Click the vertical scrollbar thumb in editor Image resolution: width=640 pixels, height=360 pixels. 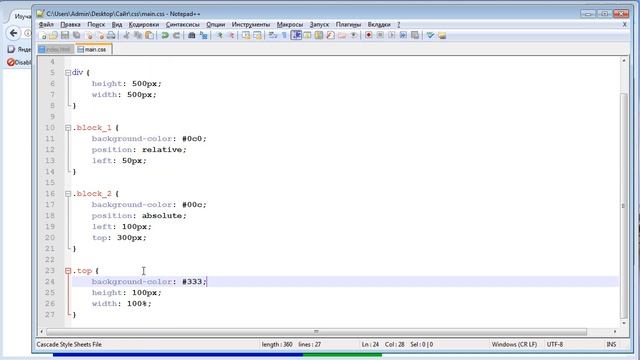point(623,205)
